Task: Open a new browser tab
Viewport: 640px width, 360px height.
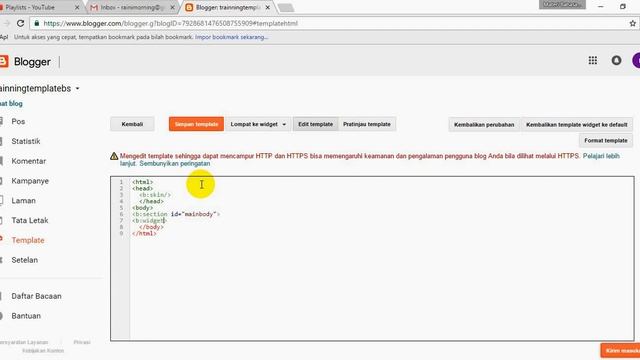Action: click(x=286, y=7)
